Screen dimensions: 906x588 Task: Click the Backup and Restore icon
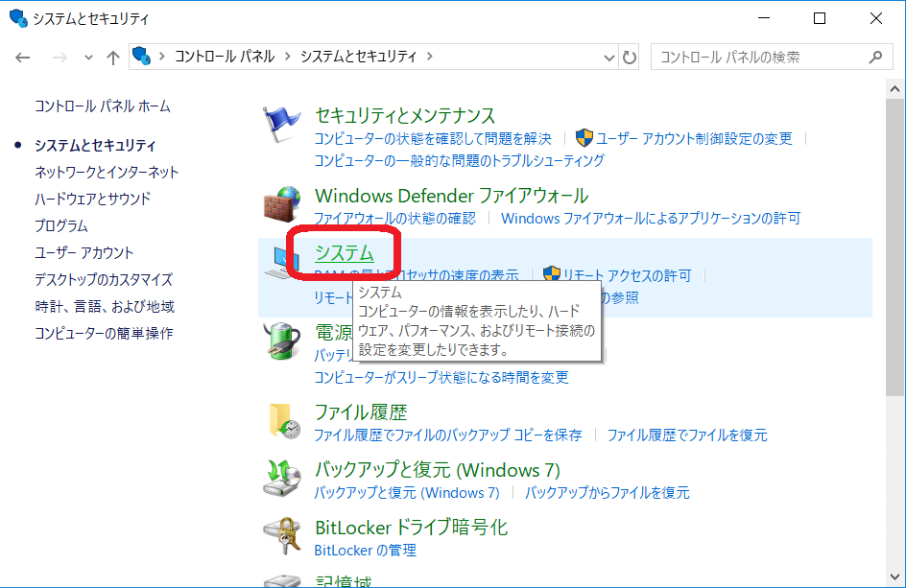coord(282,479)
